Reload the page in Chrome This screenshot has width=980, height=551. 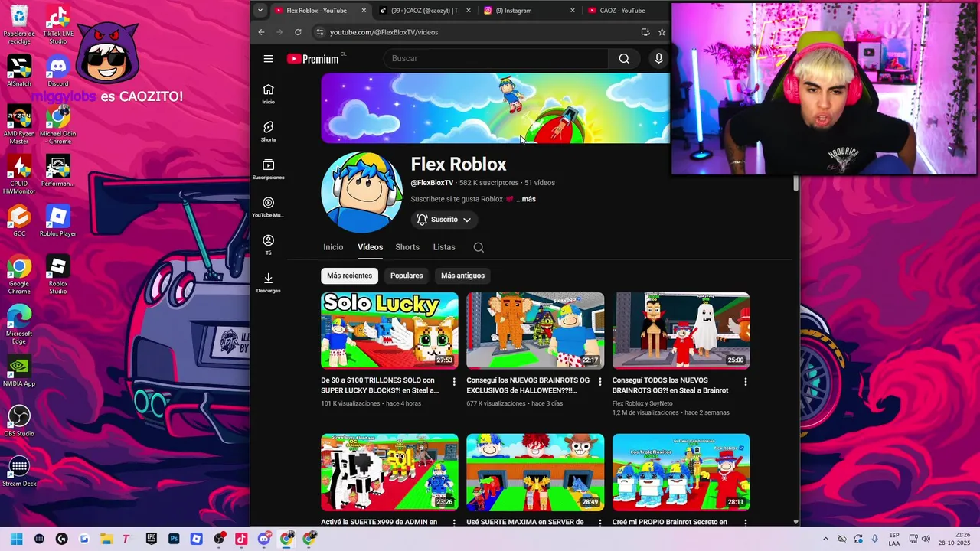[x=298, y=32]
